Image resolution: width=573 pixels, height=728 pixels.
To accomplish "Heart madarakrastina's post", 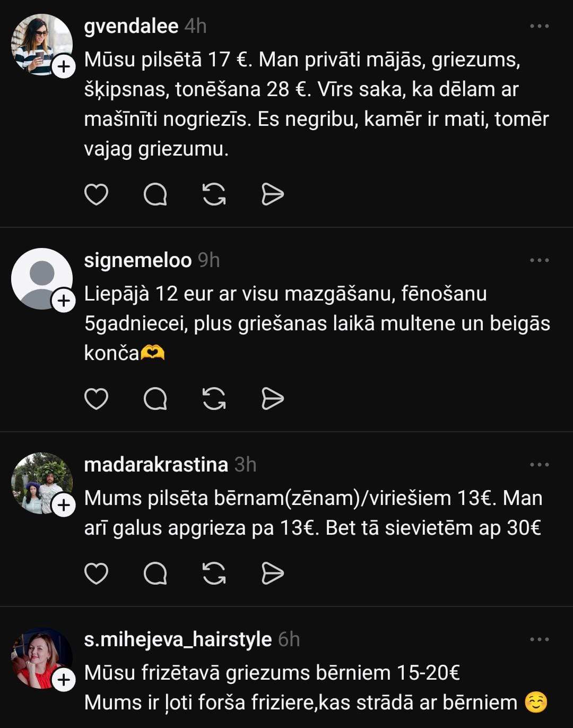I will (x=96, y=573).
